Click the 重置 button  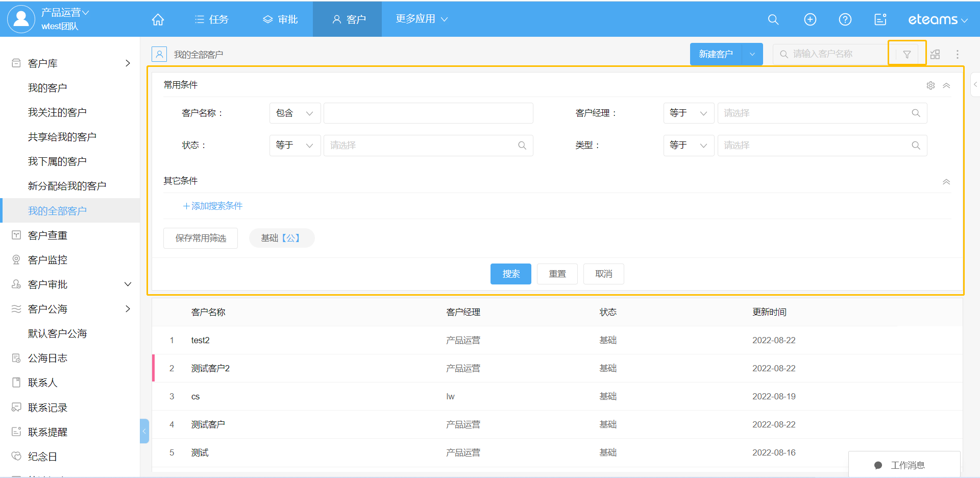[x=557, y=274]
